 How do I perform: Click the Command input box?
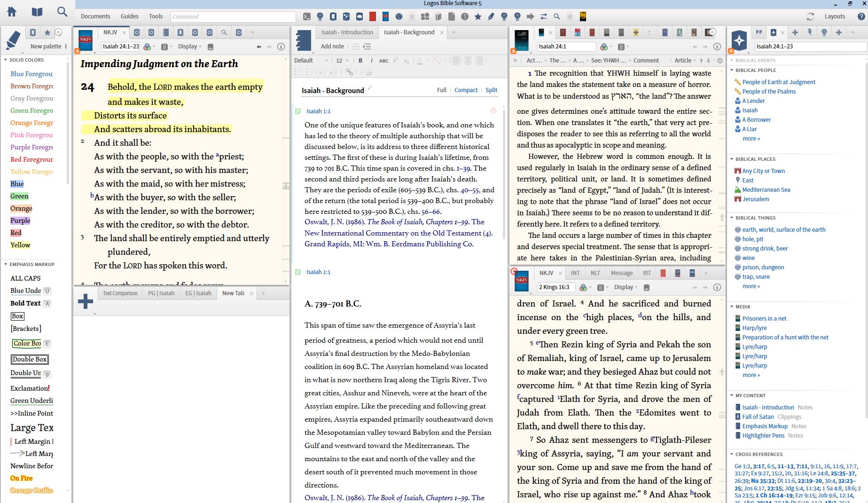click(x=233, y=16)
